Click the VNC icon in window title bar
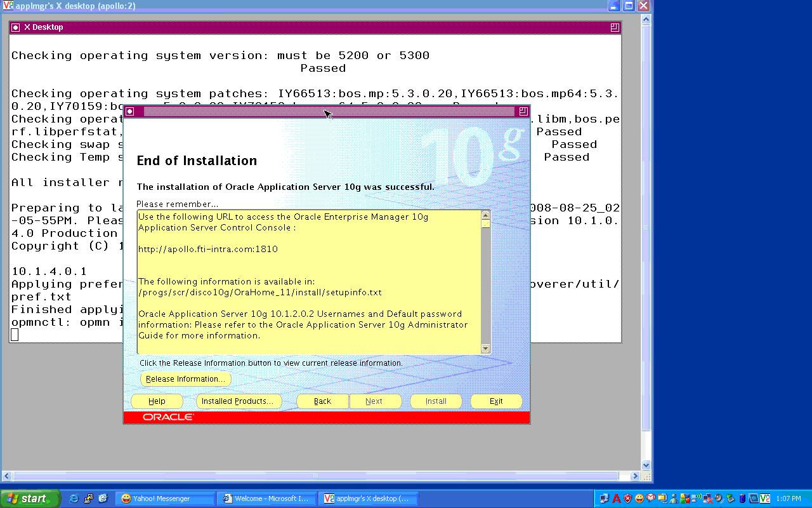Image resolution: width=812 pixels, height=508 pixels. (x=8, y=6)
